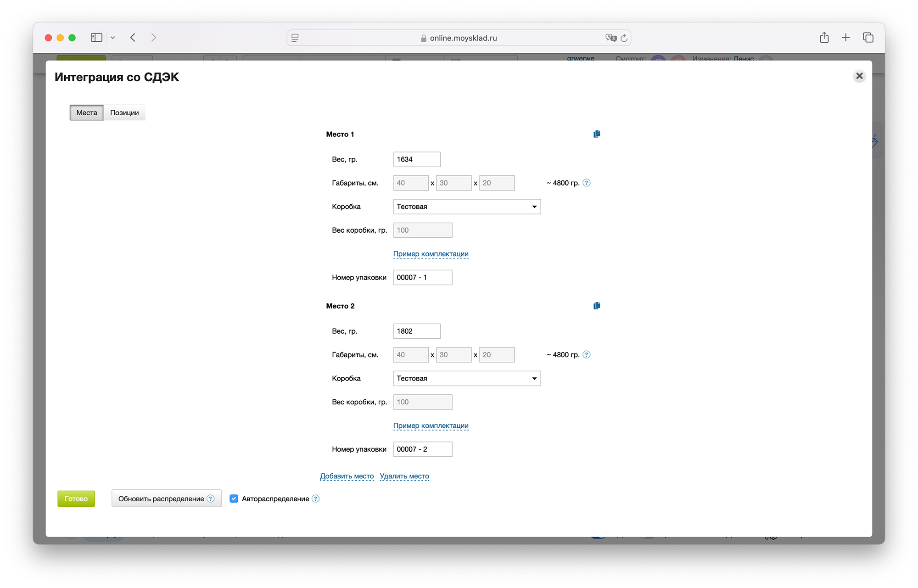Click Safari share icon

coord(824,38)
